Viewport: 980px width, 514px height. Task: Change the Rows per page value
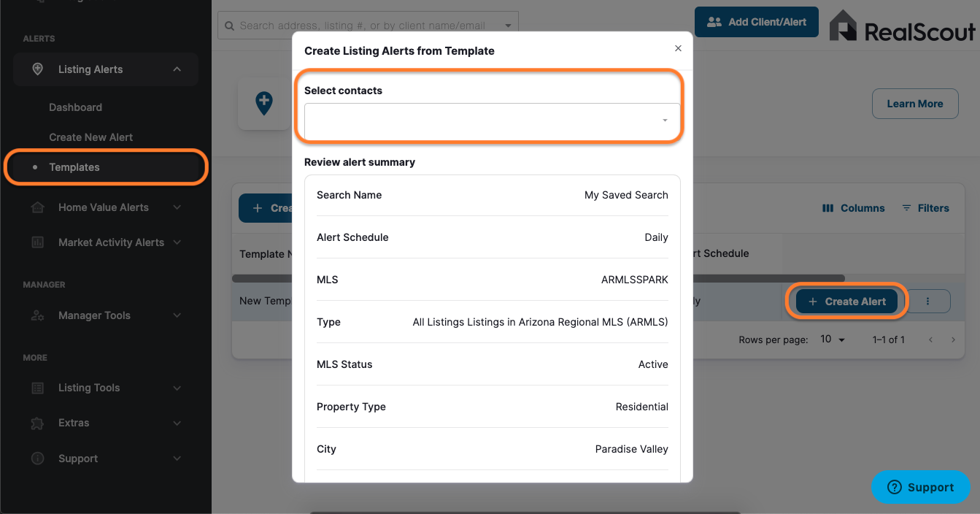(832, 340)
